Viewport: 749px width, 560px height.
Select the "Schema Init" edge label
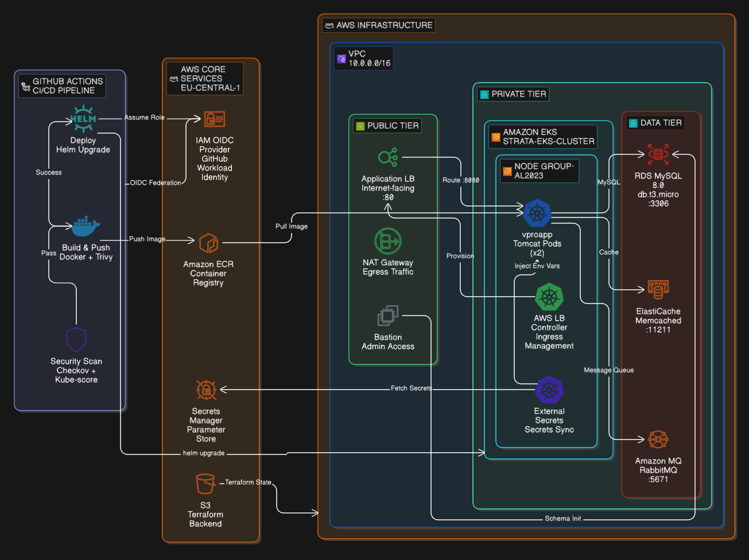click(x=563, y=519)
